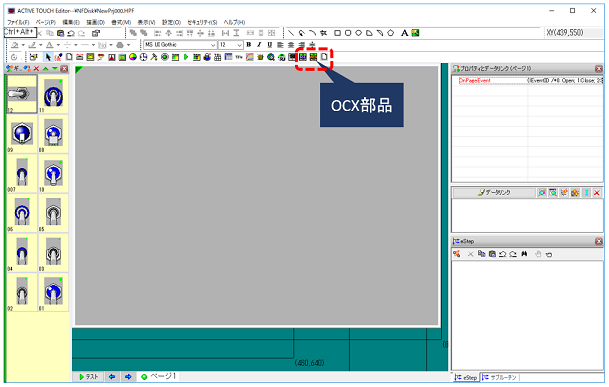Click the テスト run button

click(x=88, y=377)
